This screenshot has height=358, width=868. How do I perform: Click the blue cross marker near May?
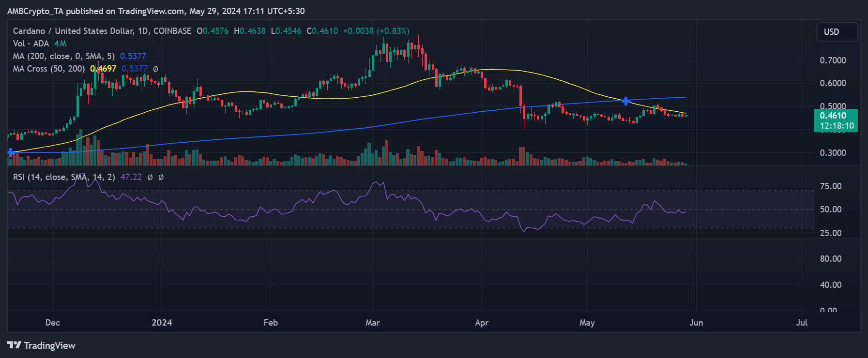click(626, 101)
